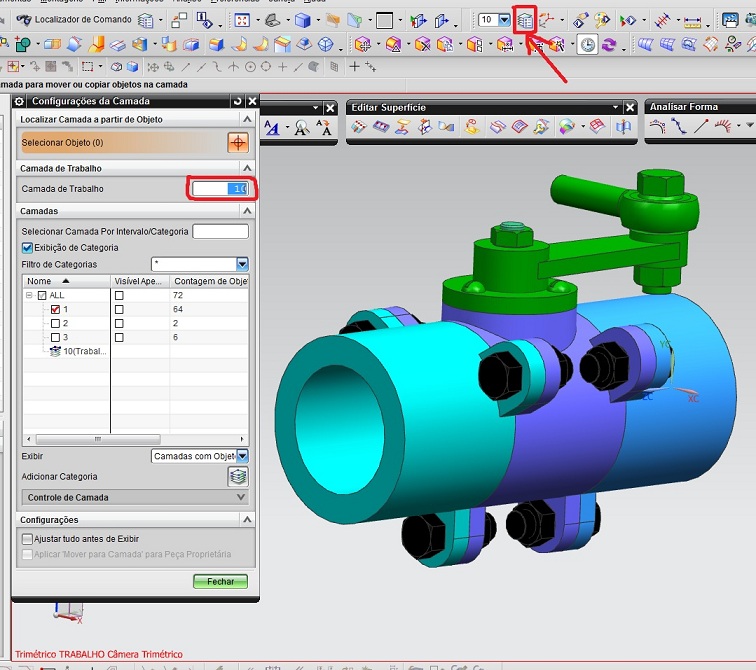The height and width of the screenshot is (670, 756).
Task: Enable Ajustar tudo antes de Exibir
Action: pyautogui.click(x=27, y=539)
